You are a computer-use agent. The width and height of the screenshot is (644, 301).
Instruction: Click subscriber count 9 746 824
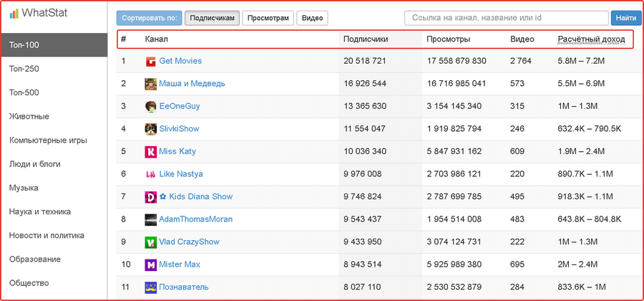(362, 196)
